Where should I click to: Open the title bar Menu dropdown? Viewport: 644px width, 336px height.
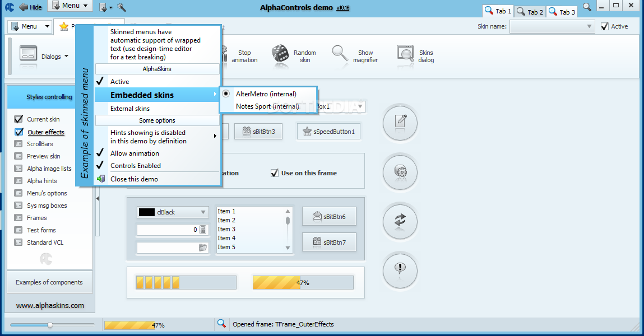tap(70, 6)
